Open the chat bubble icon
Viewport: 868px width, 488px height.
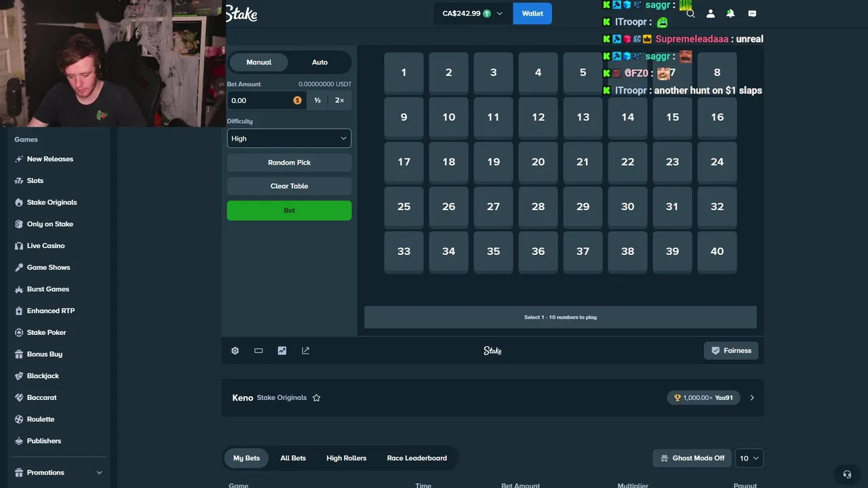752,14
